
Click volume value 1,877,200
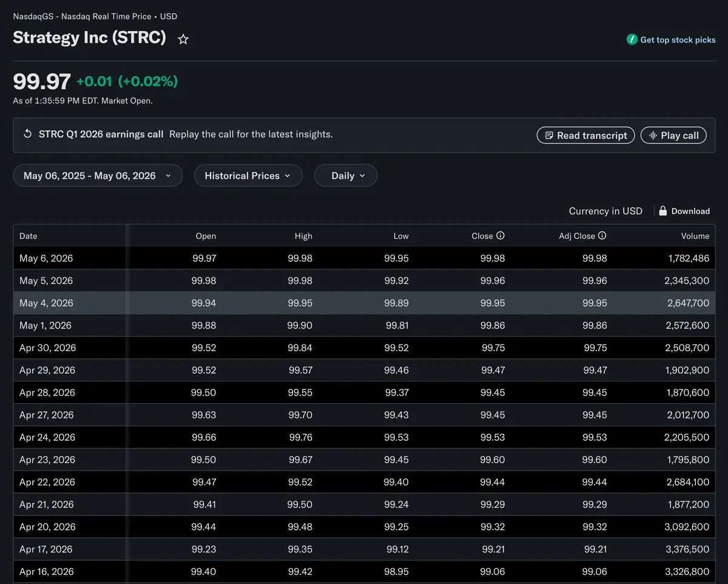(x=687, y=505)
